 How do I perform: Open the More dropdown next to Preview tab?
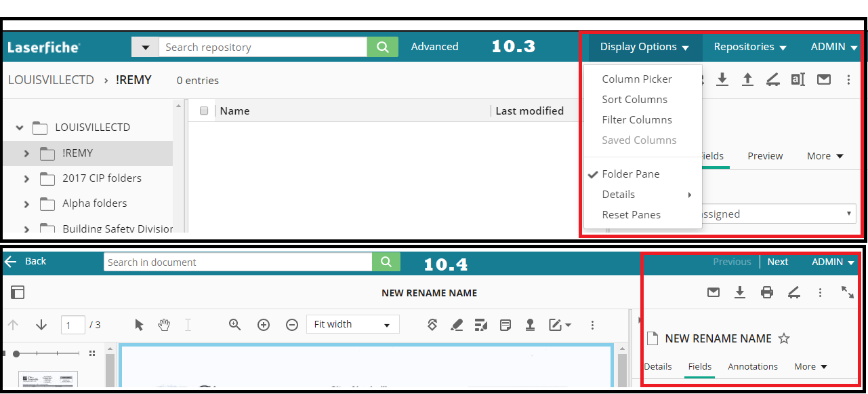tap(825, 156)
